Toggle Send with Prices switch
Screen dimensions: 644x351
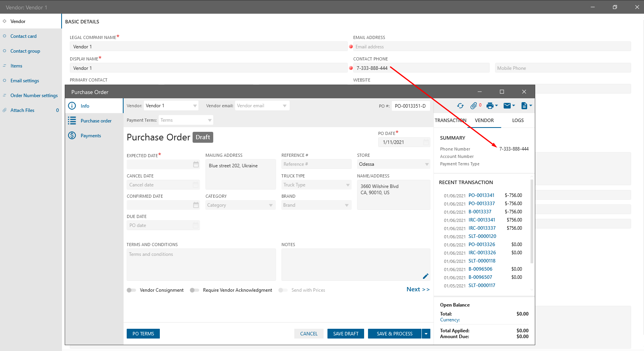pyautogui.click(x=283, y=290)
